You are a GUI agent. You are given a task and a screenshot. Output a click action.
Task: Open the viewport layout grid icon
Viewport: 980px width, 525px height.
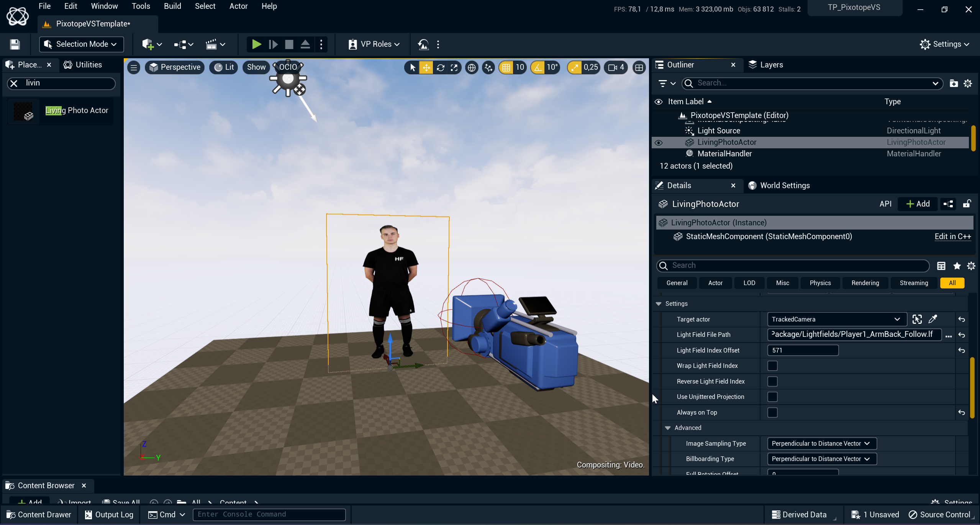[639, 68]
